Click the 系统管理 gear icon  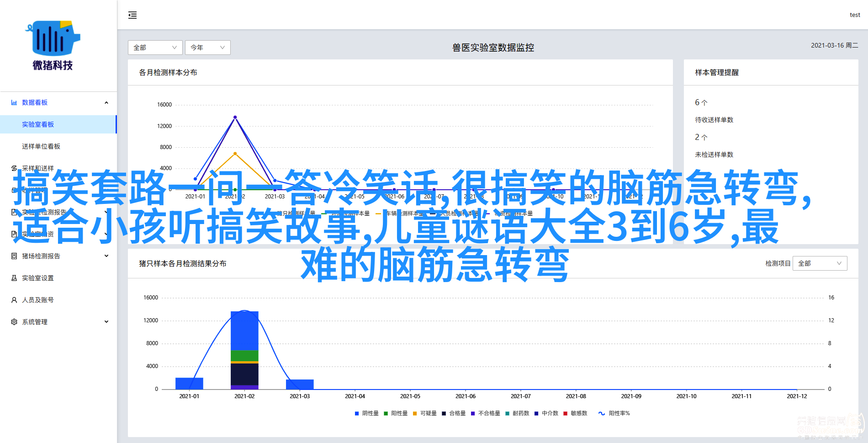pyautogui.click(x=14, y=322)
